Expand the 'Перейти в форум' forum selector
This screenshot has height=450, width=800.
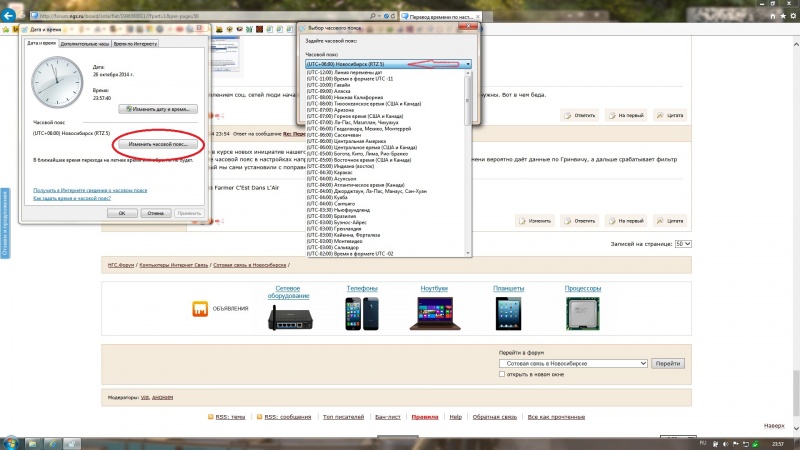click(x=573, y=363)
